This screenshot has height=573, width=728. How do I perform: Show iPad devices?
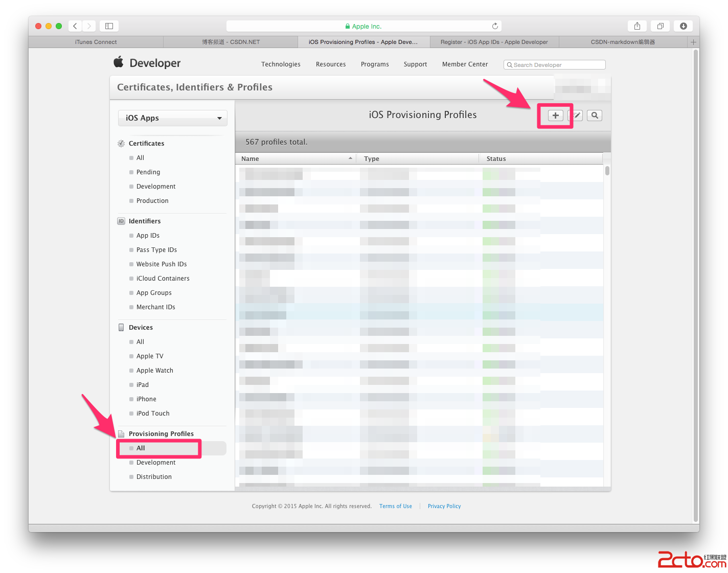[142, 385]
